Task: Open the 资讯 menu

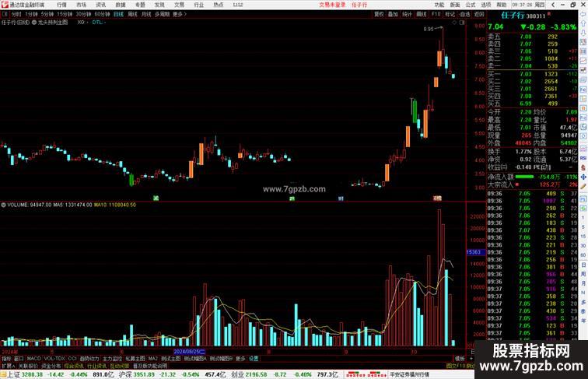Action: point(100,5)
